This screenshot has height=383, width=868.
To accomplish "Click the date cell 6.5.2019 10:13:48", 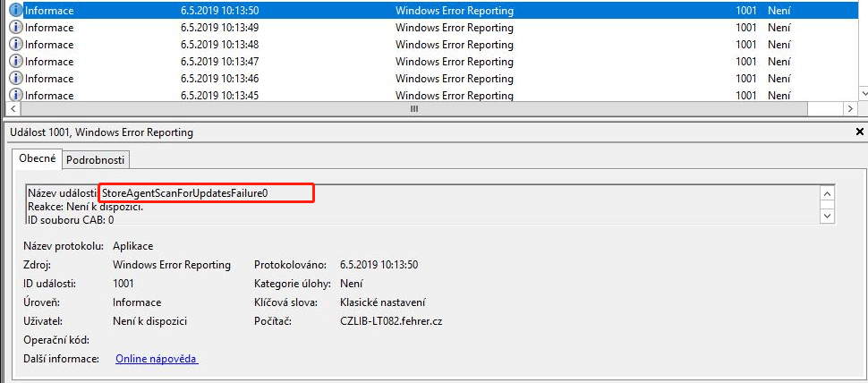I will [219, 45].
